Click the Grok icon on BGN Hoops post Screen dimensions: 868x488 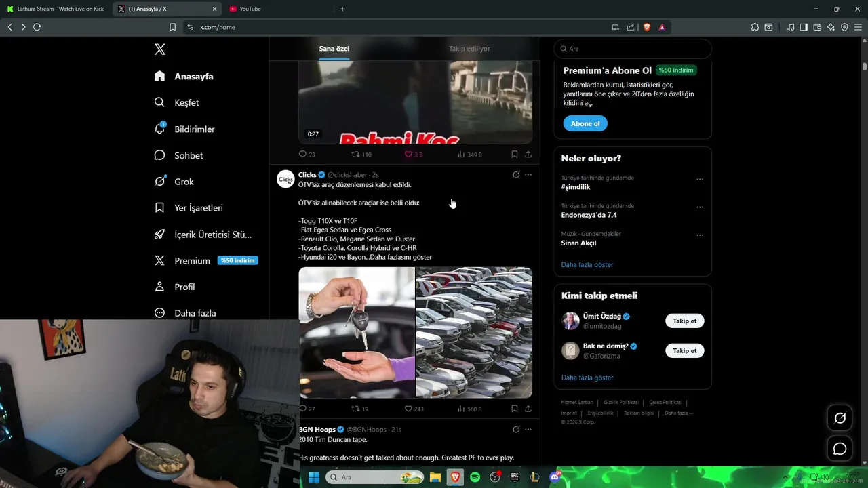coord(516,429)
